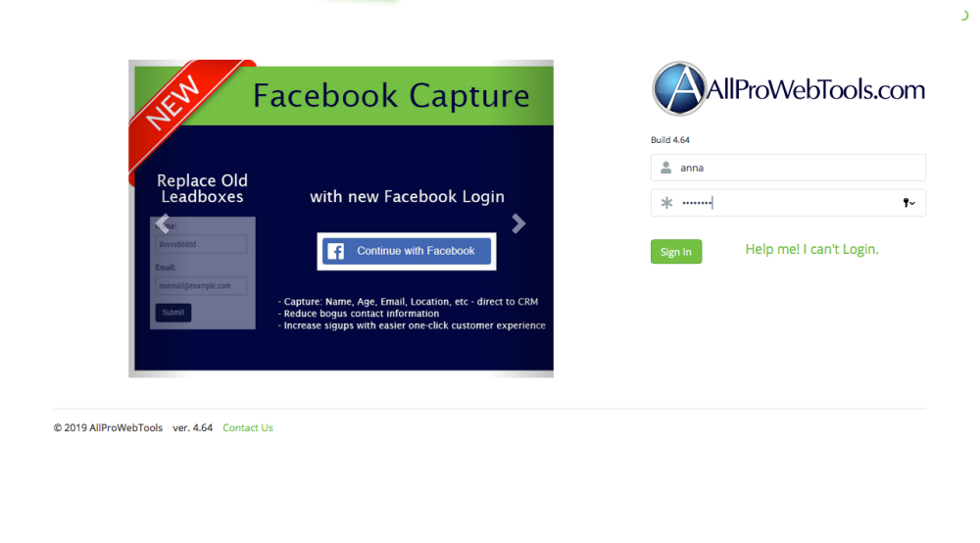The height and width of the screenshot is (543, 980).
Task: Advance carousel with right arrow
Action: (x=518, y=223)
